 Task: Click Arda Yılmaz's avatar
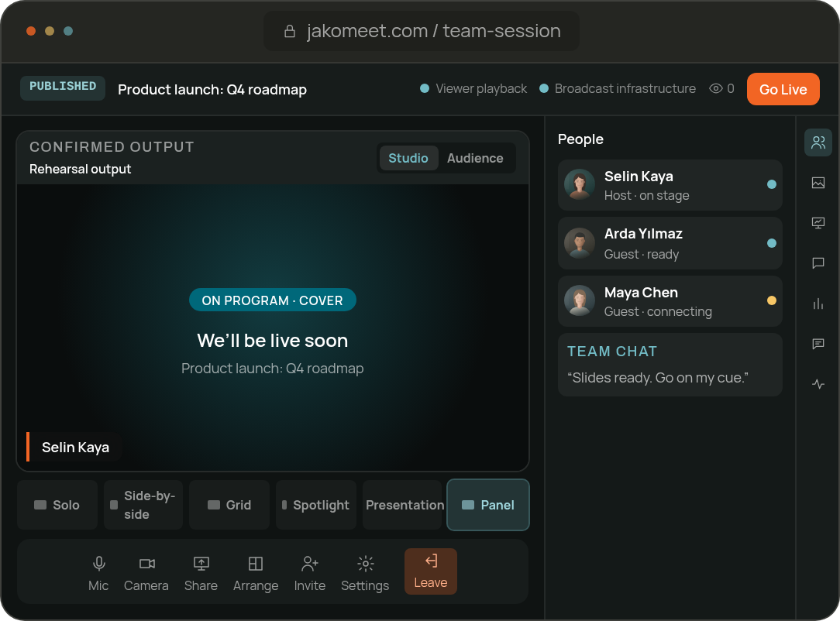[580, 243]
